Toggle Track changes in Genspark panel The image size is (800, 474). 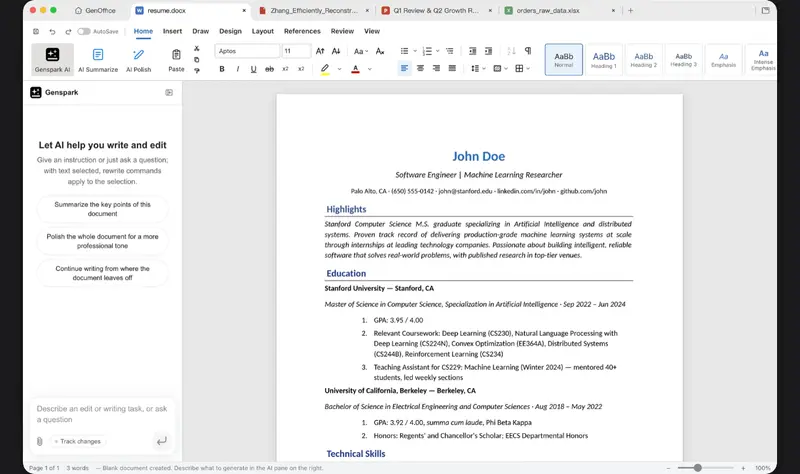pyautogui.click(x=78, y=441)
